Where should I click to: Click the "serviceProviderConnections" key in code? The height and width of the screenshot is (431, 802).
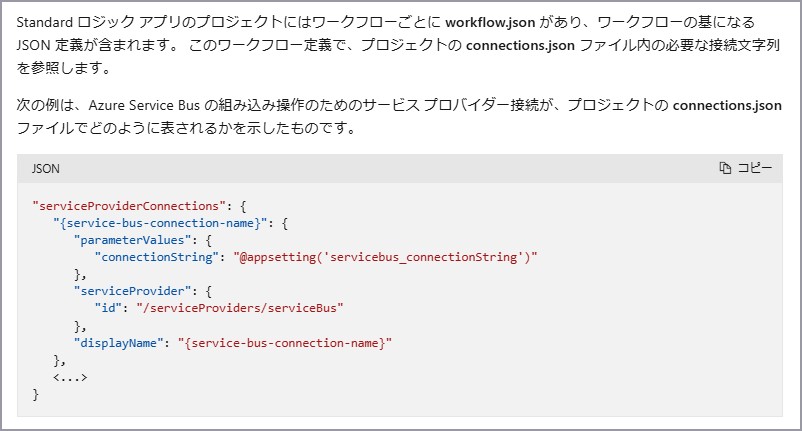pos(129,206)
